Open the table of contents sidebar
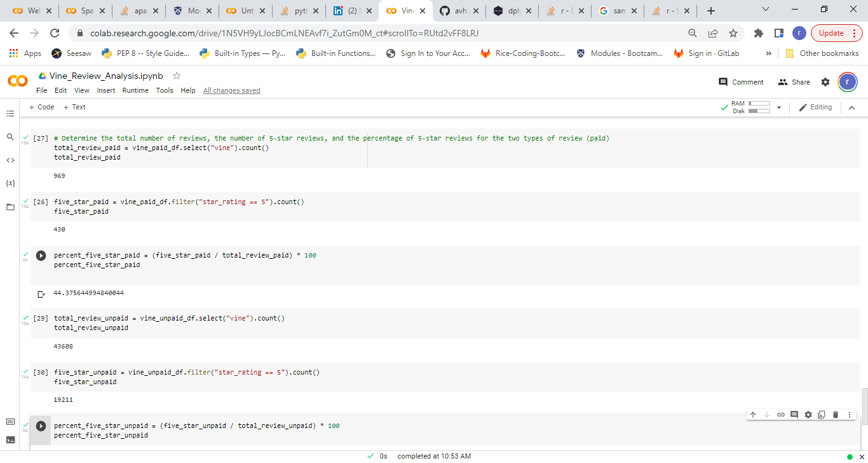 [x=10, y=113]
